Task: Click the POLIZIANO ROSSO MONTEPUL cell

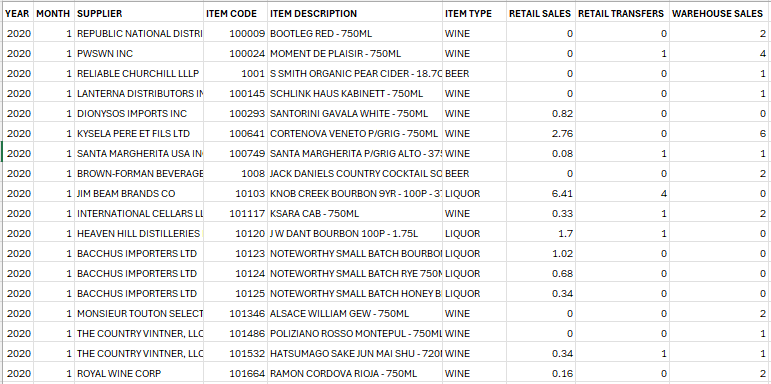Action: [x=355, y=333]
